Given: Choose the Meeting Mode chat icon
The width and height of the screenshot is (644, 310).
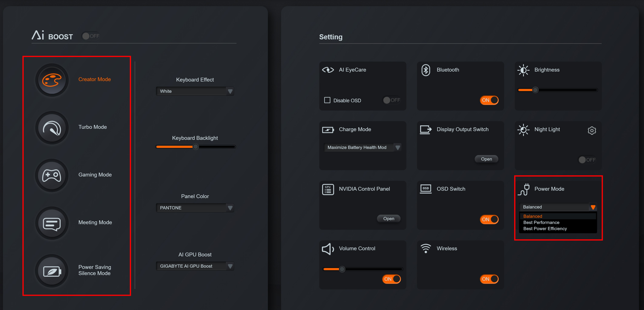Looking at the screenshot, I should (x=52, y=223).
